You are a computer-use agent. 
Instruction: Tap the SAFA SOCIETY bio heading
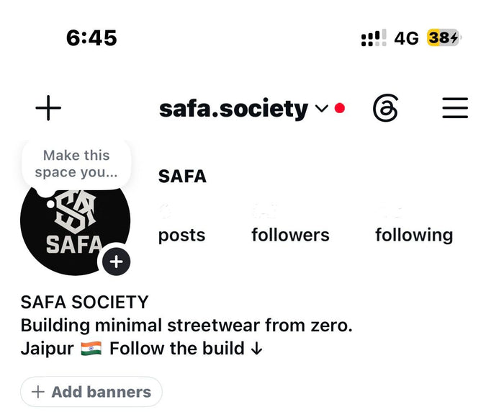tap(84, 302)
